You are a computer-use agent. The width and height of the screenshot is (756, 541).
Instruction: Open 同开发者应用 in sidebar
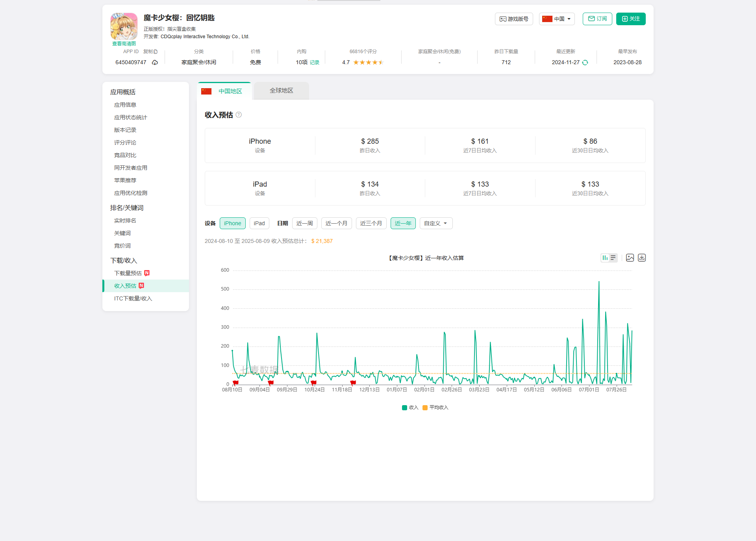click(131, 168)
